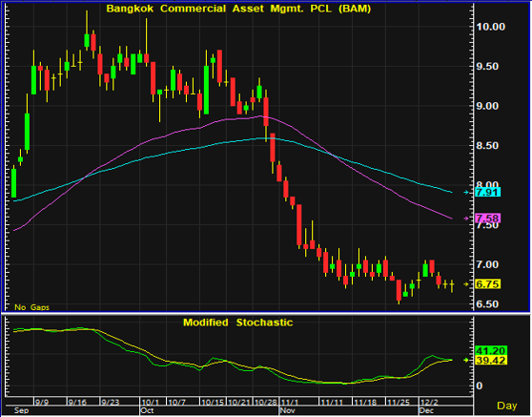This screenshot has height=417, width=532.
Task: Click the 10.00 price axis label
Action: (491, 27)
